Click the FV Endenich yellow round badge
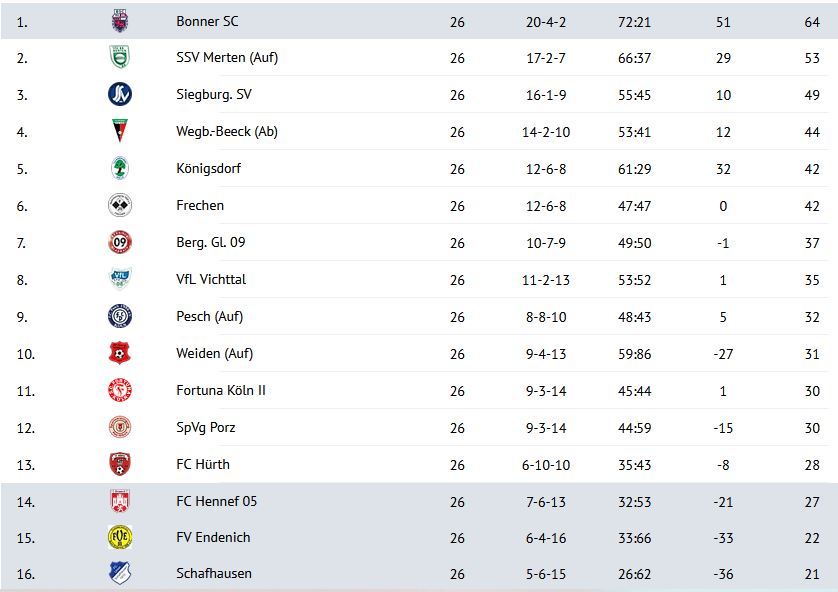 120,537
